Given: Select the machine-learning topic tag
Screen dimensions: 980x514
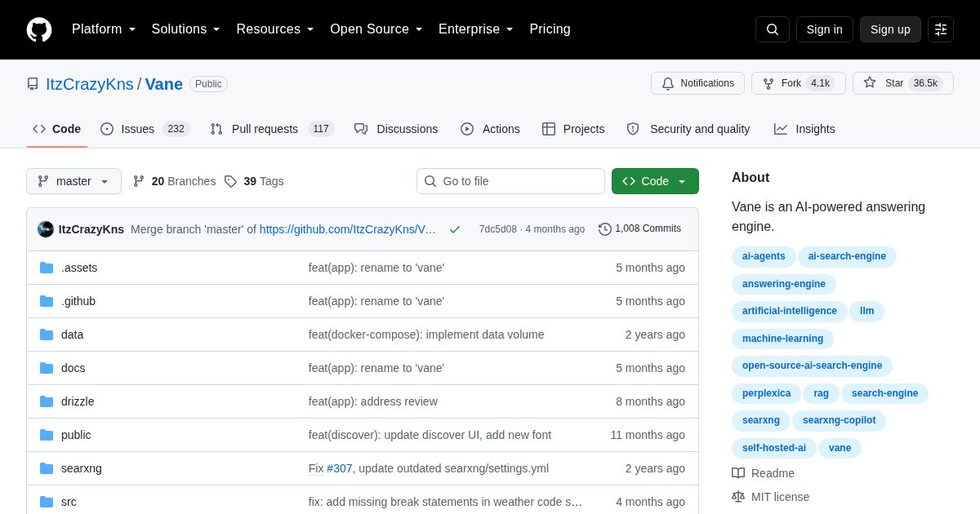Looking at the screenshot, I should [782, 339].
